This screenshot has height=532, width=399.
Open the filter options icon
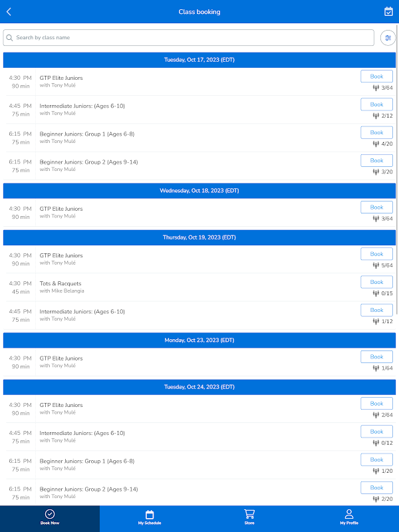click(x=388, y=38)
